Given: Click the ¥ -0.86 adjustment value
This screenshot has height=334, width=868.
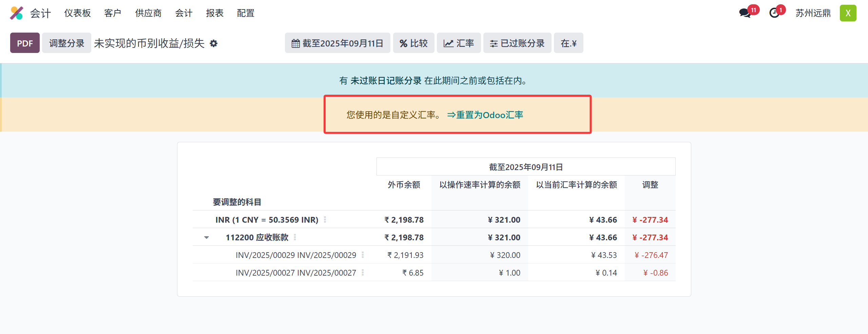Looking at the screenshot, I should [x=655, y=273].
